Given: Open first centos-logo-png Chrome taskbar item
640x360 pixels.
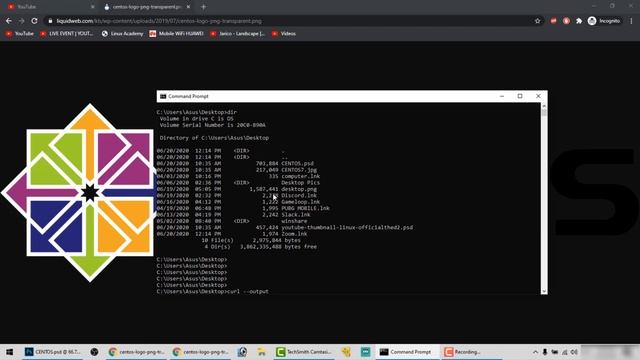Looking at the screenshot, I should 136,352.
